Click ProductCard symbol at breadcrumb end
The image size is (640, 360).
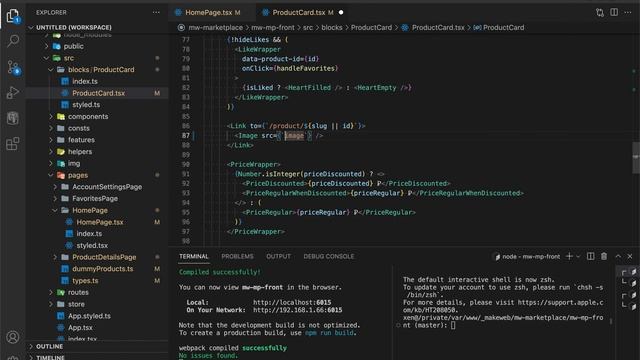(503, 28)
